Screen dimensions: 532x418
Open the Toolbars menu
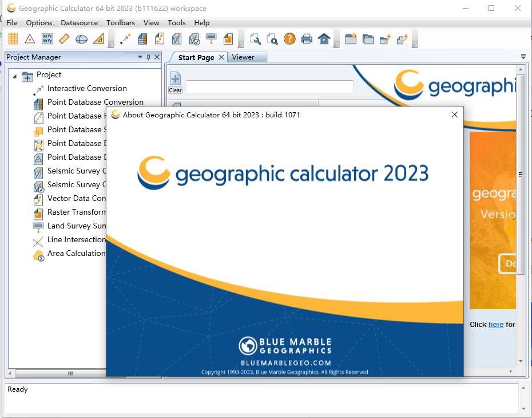[x=121, y=23]
